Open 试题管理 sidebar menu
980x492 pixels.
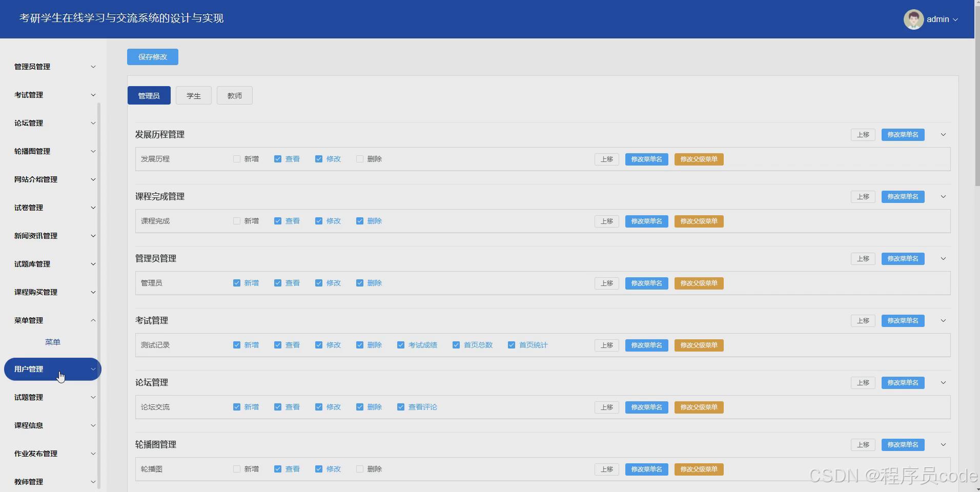click(x=53, y=397)
